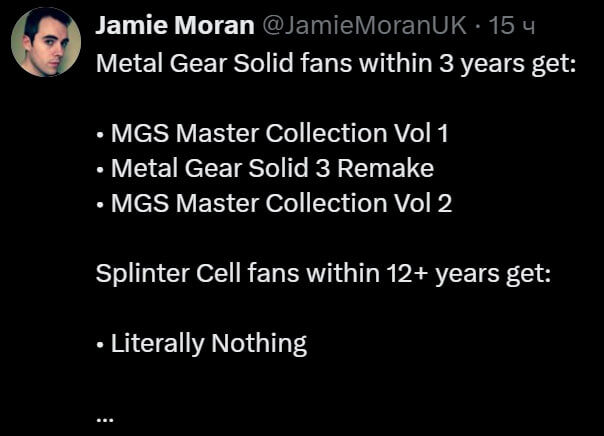Click the bullet before MGS Master Collection Vol 1

tap(101, 134)
